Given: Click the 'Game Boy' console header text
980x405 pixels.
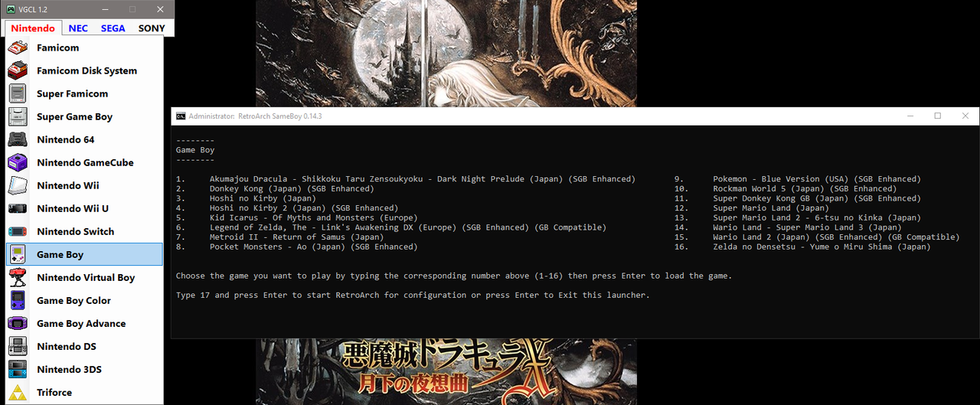Looking at the screenshot, I should click(x=195, y=150).
